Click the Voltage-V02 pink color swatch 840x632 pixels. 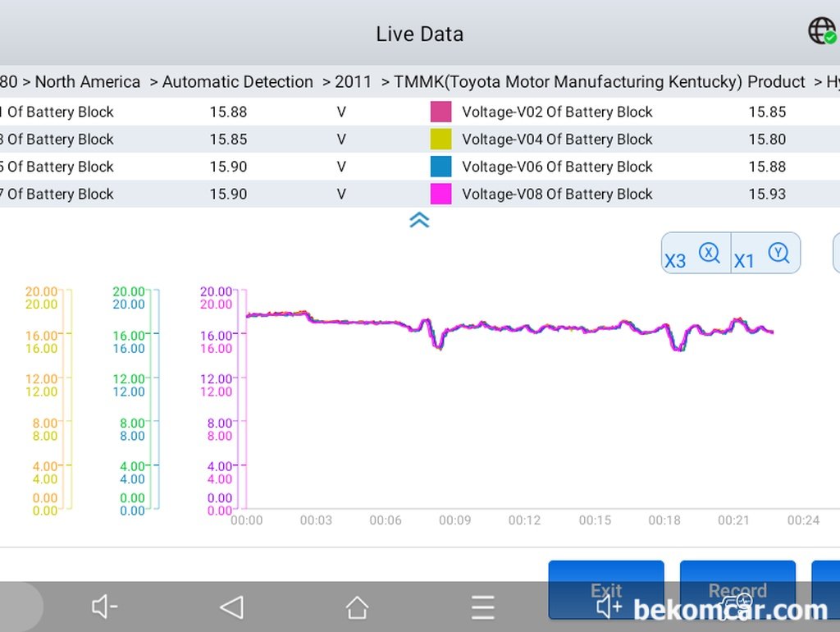pyautogui.click(x=441, y=112)
